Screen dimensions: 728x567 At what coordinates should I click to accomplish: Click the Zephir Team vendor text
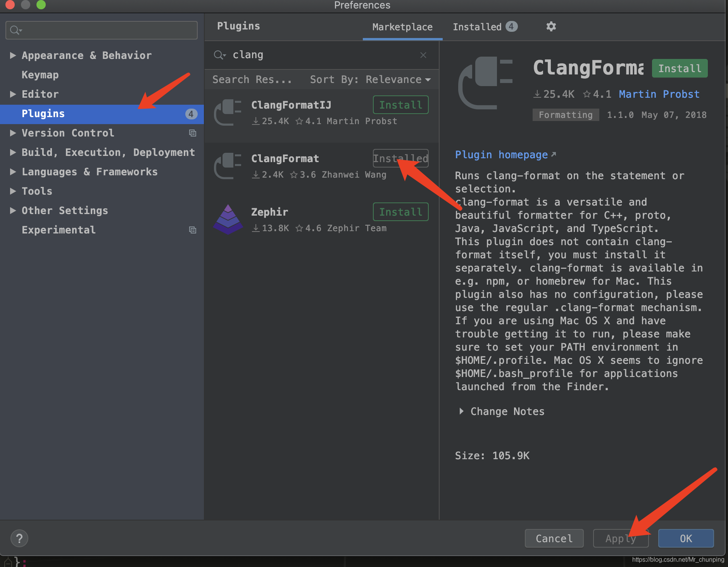(357, 228)
